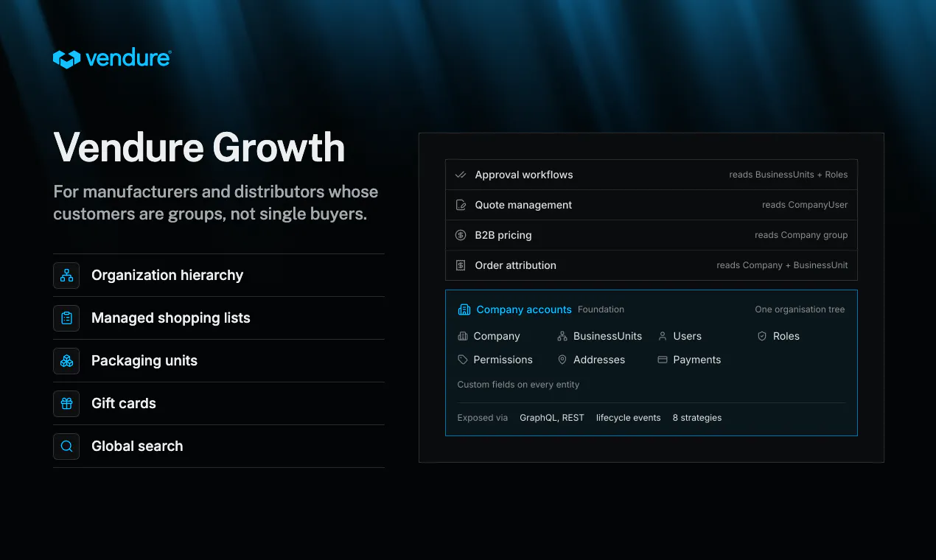The width and height of the screenshot is (936, 560).
Task: Click the BusinessUnits hierarchy icon
Action: pos(562,336)
